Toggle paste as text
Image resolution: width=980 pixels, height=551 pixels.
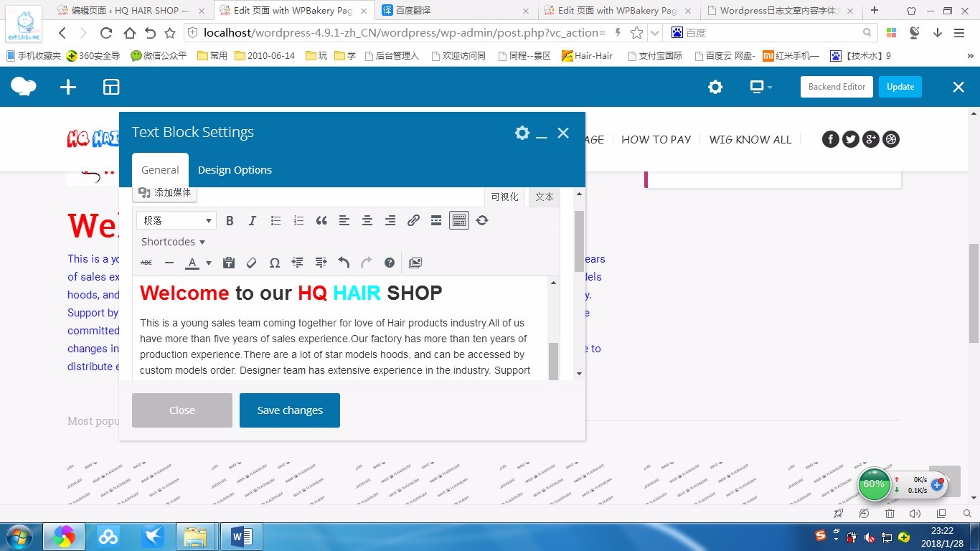[229, 263]
